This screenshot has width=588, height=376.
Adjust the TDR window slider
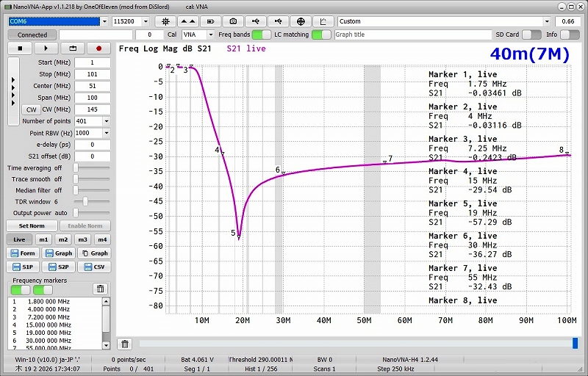[86, 200]
